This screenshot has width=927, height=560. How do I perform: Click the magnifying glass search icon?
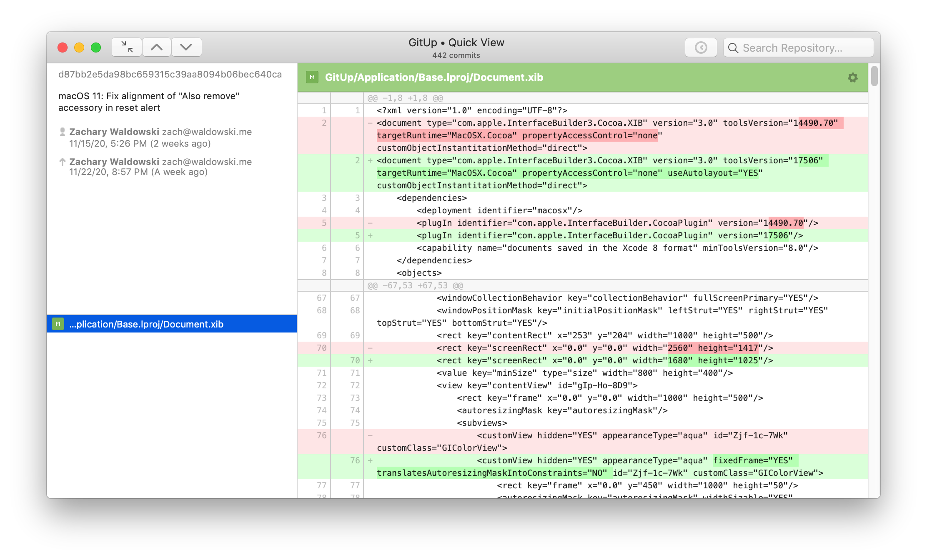click(x=733, y=48)
